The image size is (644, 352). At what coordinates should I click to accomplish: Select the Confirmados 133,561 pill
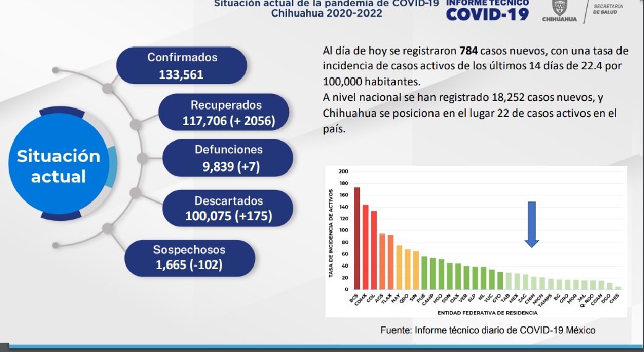tap(182, 66)
